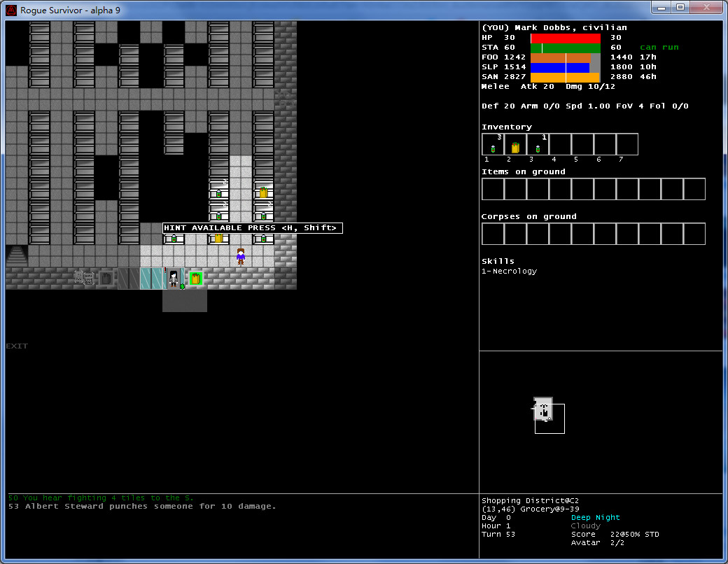Click the red exclamation mark above the NPC
The width and height of the screenshot is (728, 564).
(165, 270)
